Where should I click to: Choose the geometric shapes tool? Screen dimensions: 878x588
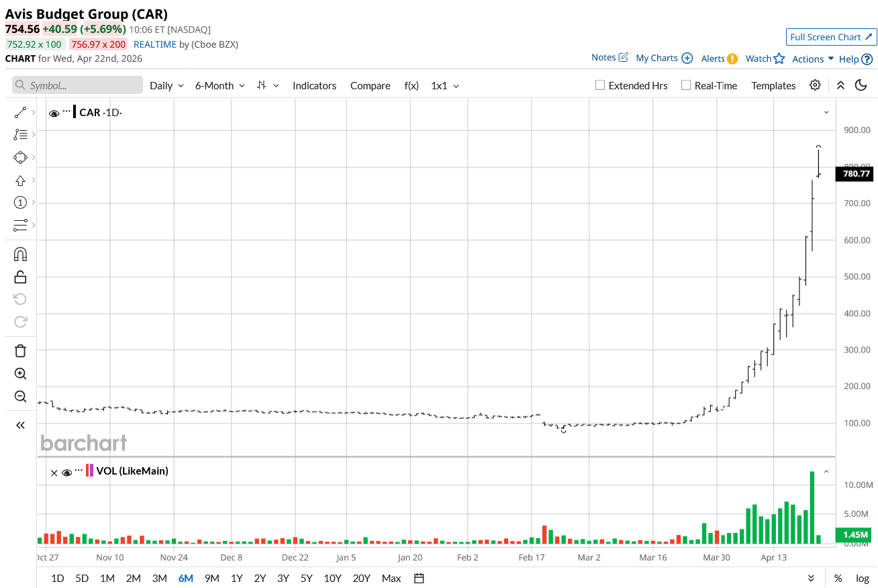pyautogui.click(x=20, y=157)
